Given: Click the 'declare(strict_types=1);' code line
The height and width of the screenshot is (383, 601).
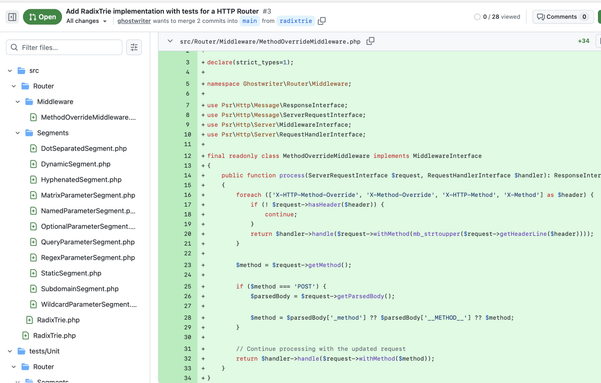Looking at the screenshot, I should tap(250, 62).
